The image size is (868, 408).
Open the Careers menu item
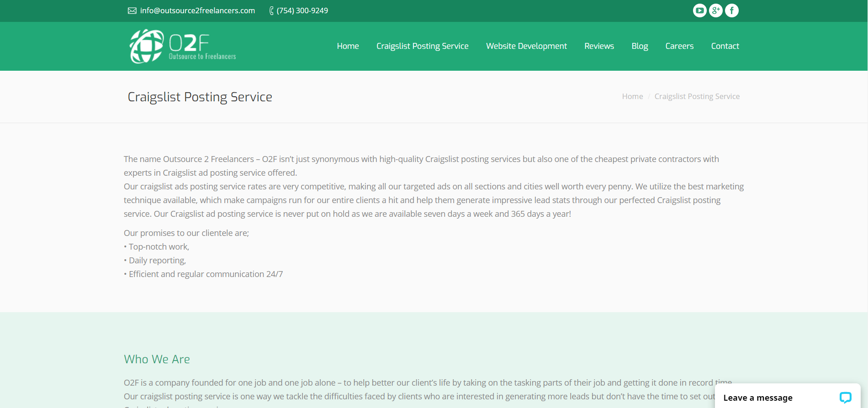tap(679, 46)
